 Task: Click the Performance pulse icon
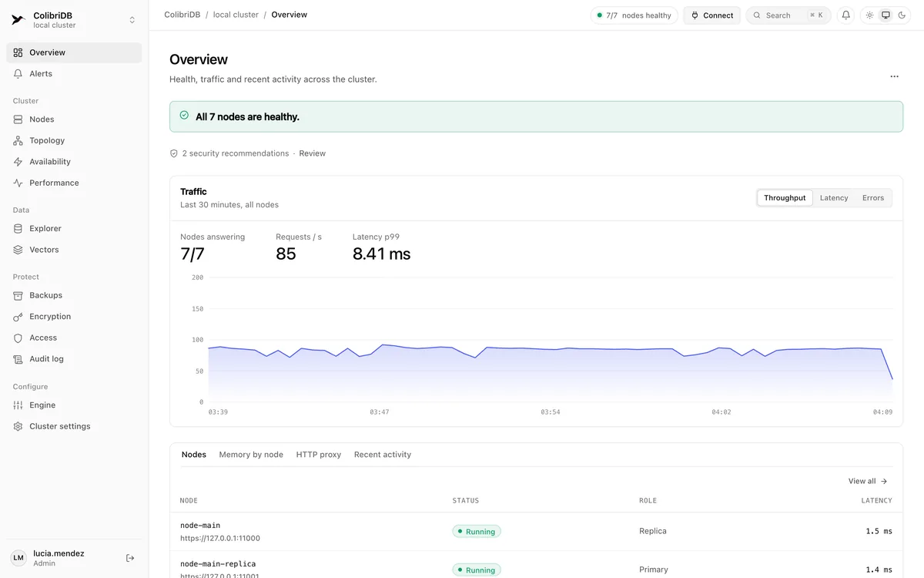pyautogui.click(x=18, y=183)
